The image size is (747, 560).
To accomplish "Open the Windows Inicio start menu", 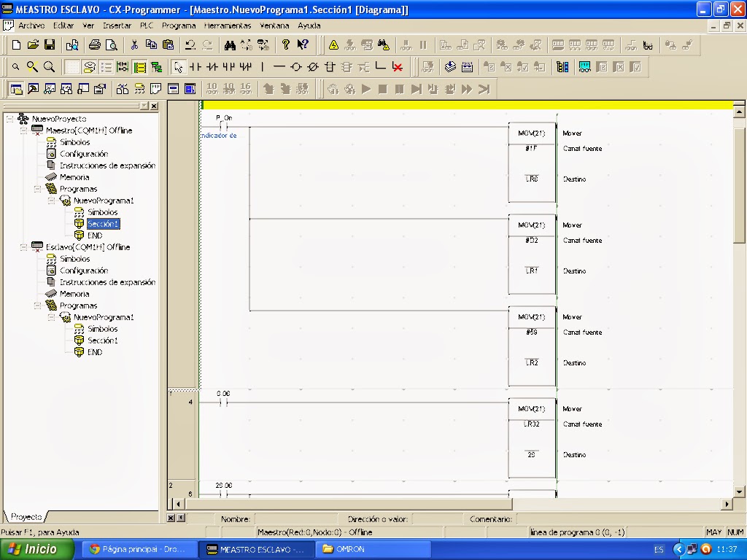I will tap(37, 549).
